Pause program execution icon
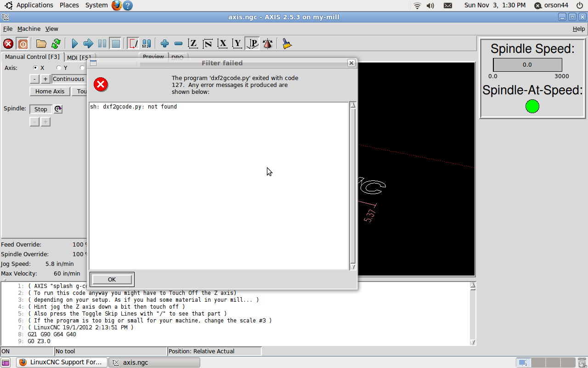588x368 pixels. point(102,44)
